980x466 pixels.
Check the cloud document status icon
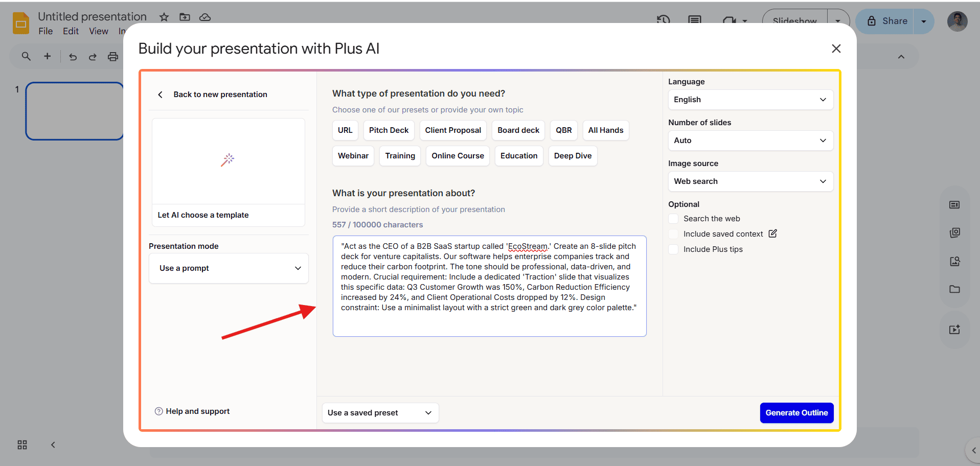coord(205,17)
